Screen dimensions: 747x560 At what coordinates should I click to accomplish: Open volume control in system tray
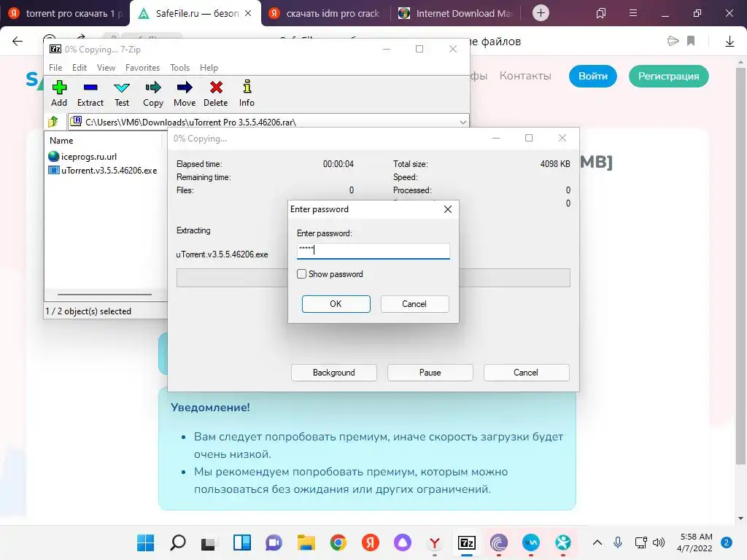(659, 542)
